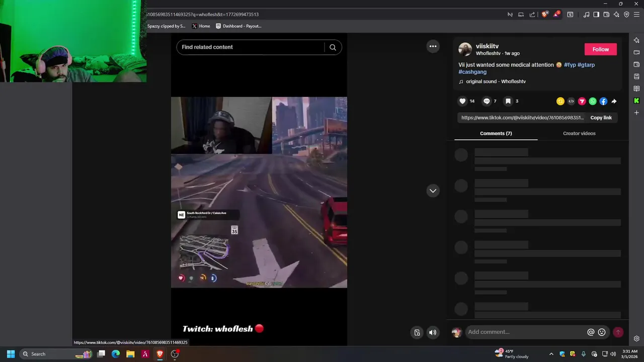Open the sidebar settings gear icon
644x362 pixels.
point(636,338)
